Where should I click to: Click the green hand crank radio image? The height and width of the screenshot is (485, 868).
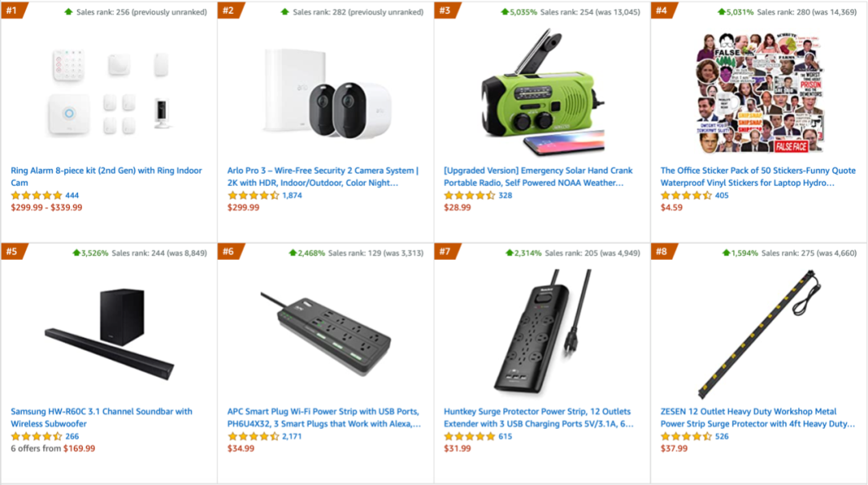tap(542, 92)
